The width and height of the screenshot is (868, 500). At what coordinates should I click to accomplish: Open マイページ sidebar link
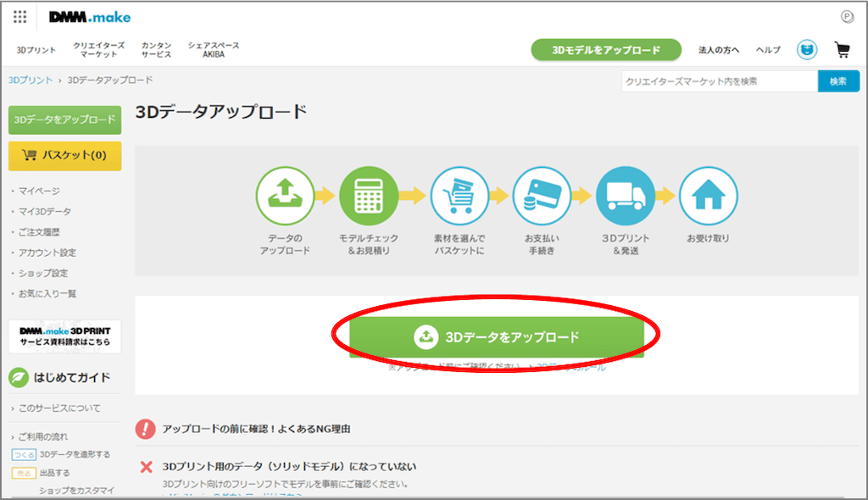pyautogui.click(x=39, y=191)
